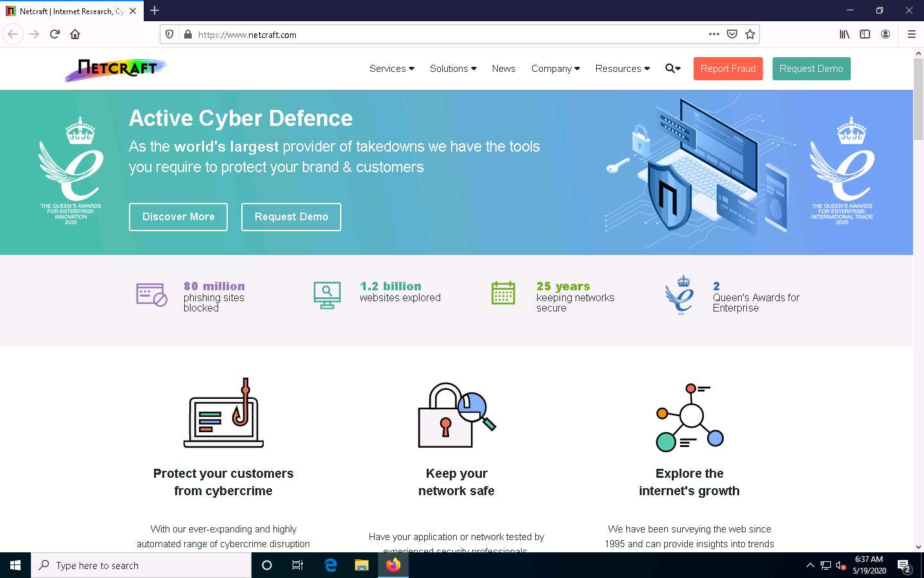Open a new tab with plus icon

pyautogui.click(x=155, y=10)
